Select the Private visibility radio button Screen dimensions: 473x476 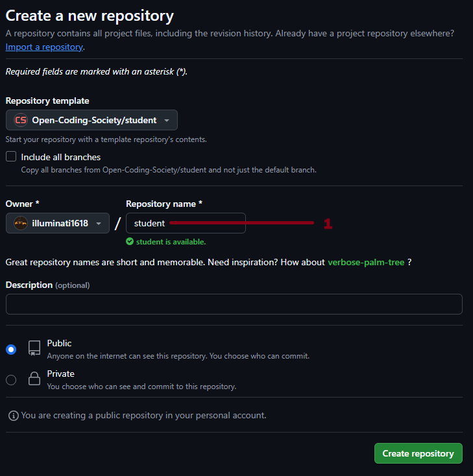tap(11, 380)
